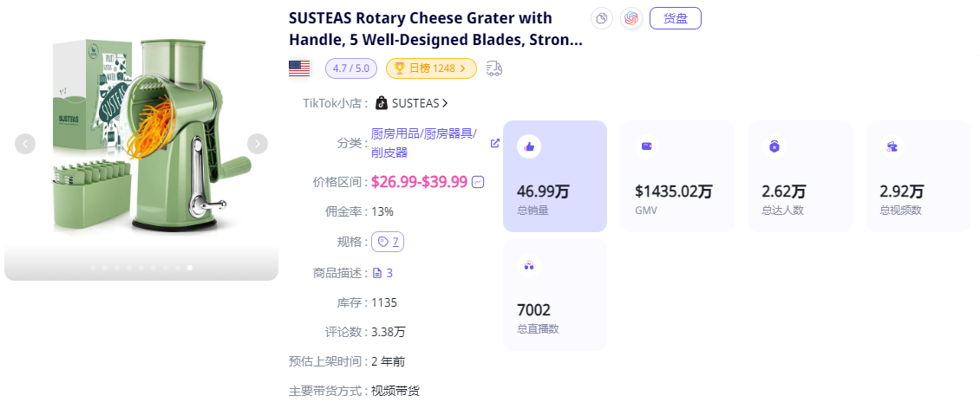The height and width of the screenshot is (415, 980).
Task: Click the total livestreams icon
Action: (x=529, y=265)
